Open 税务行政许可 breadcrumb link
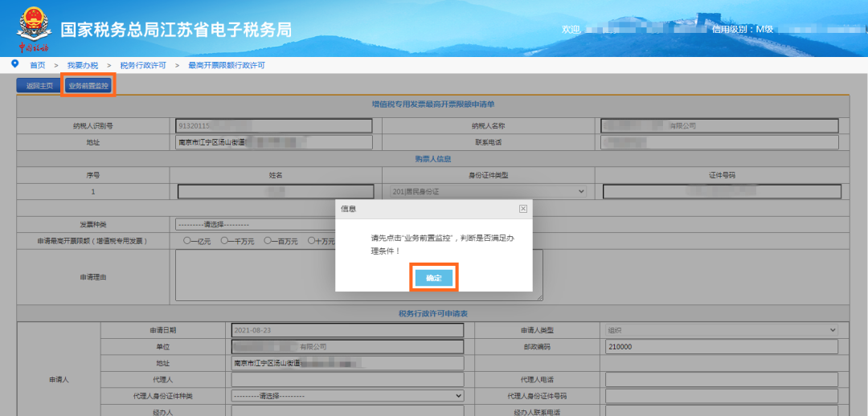Image resolution: width=868 pixels, height=416 pixels. click(143, 65)
